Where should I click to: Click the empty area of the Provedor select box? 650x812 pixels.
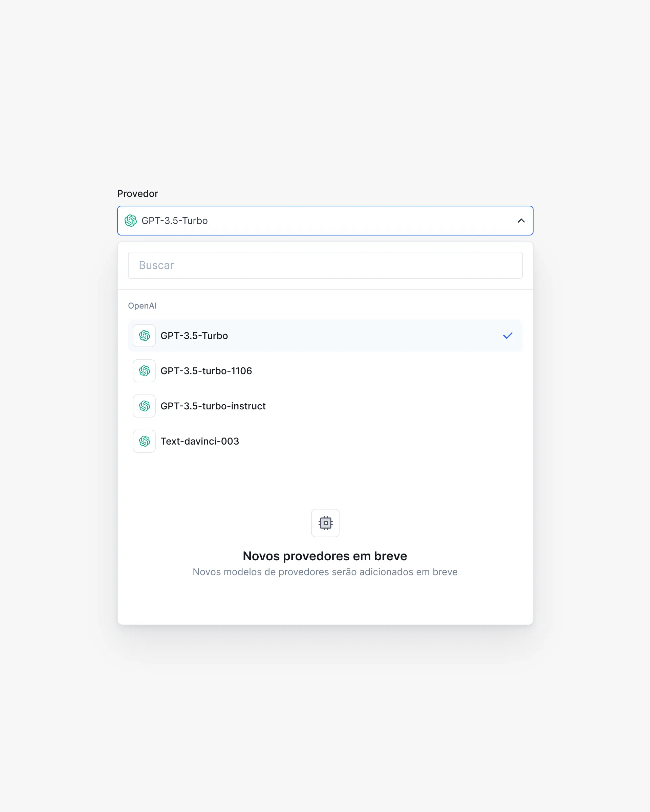[x=358, y=221]
